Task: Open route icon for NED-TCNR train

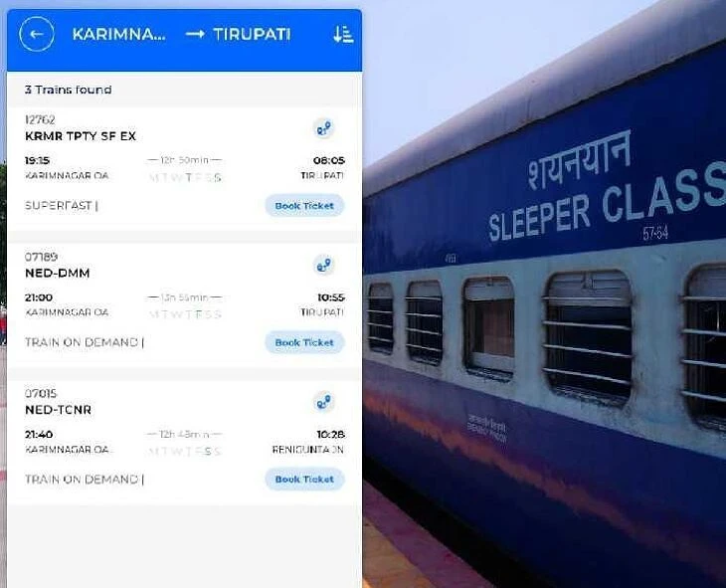Action: coord(323,402)
